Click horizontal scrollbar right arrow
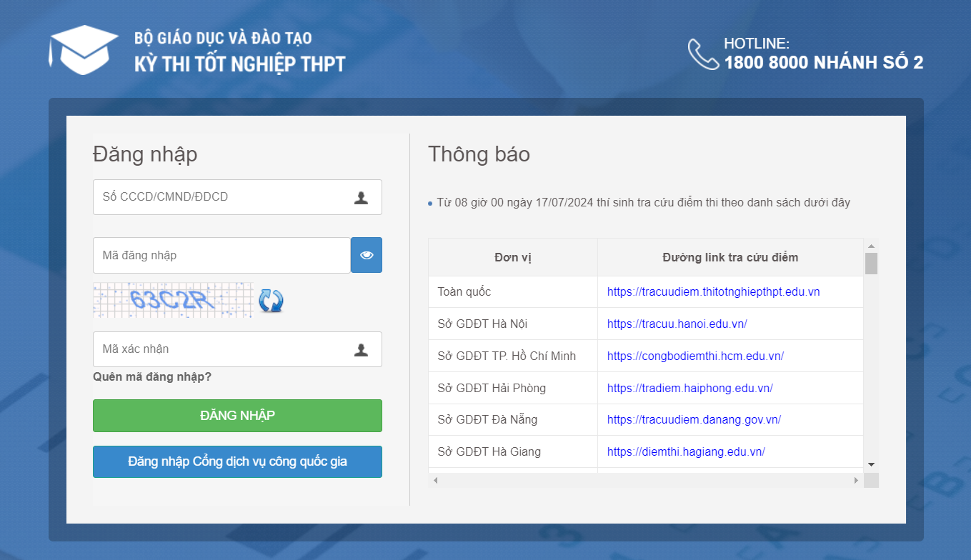 tap(857, 480)
